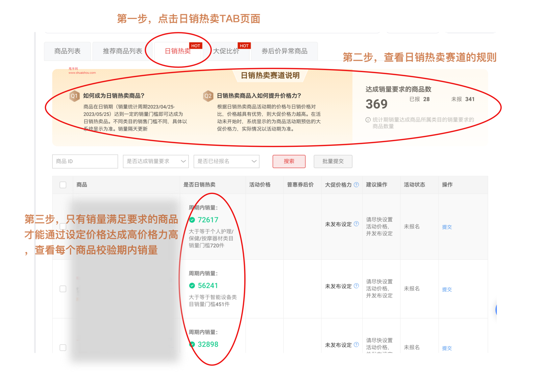Click the first 提交 link in the table
Viewport: 542px width, 392px height.
[x=447, y=227]
